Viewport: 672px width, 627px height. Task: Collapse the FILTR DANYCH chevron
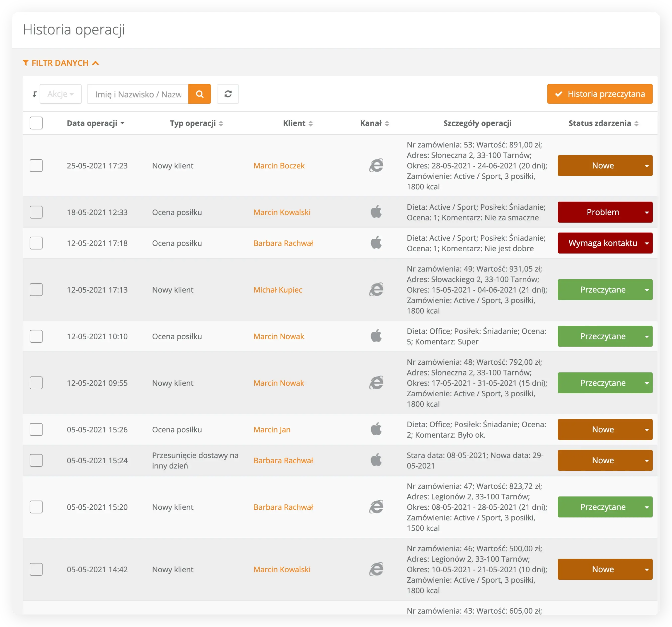(x=96, y=63)
